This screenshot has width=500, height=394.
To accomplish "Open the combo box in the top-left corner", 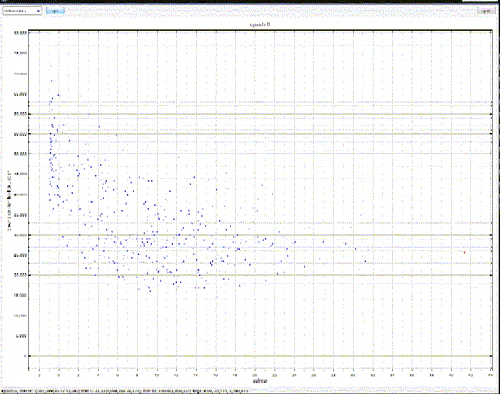I will pos(22,11).
